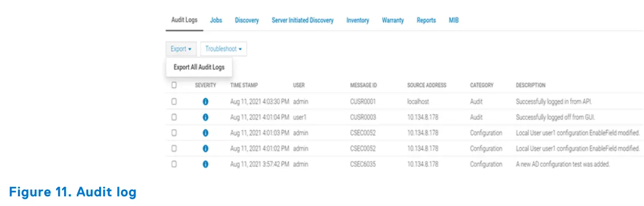Click source address localhost
The image size is (644, 206).
pos(418,101)
